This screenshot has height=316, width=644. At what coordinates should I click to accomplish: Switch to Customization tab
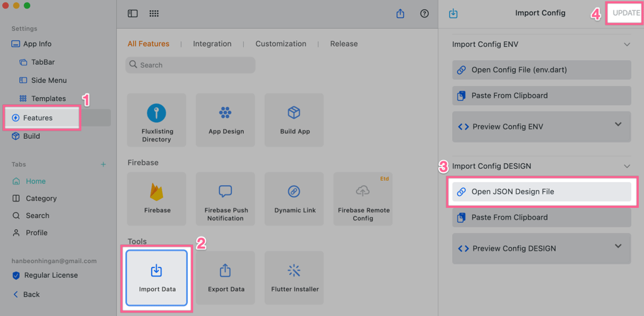[x=281, y=44]
